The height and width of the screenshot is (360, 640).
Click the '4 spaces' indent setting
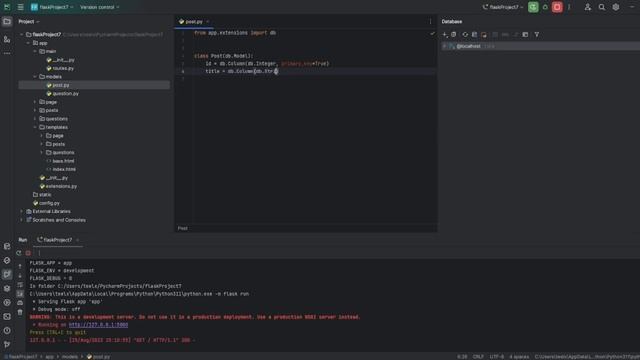(519, 357)
